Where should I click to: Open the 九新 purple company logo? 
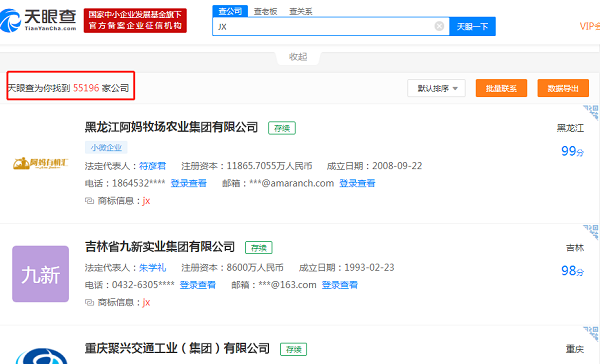click(41, 274)
